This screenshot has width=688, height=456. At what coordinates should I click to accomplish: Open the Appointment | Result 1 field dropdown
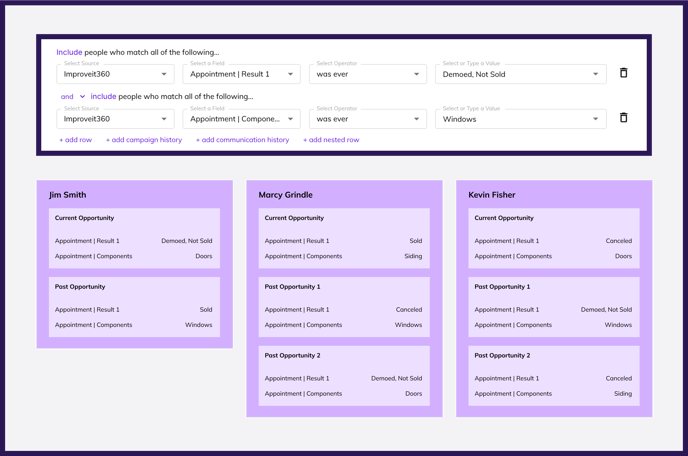point(241,74)
